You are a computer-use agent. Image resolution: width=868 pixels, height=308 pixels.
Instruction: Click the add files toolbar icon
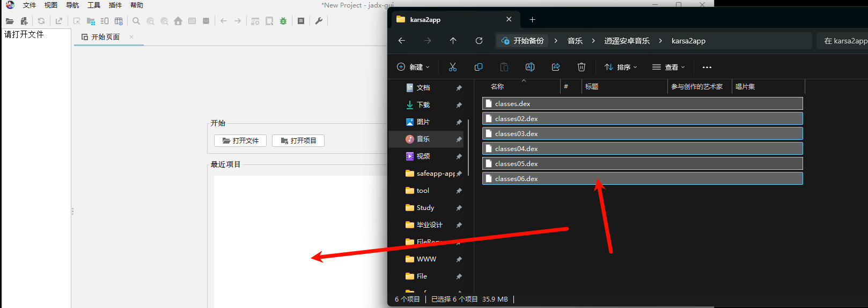pos(24,21)
